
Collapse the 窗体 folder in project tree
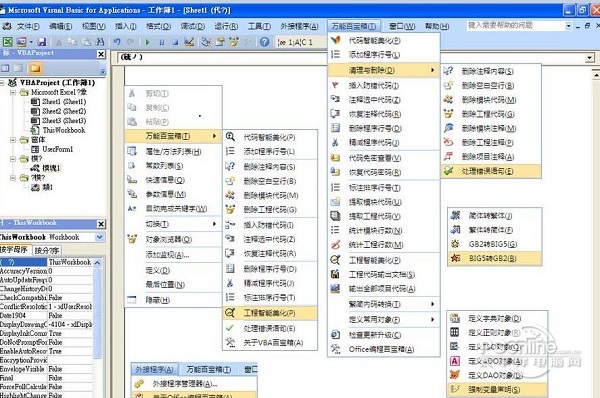(x=13, y=140)
